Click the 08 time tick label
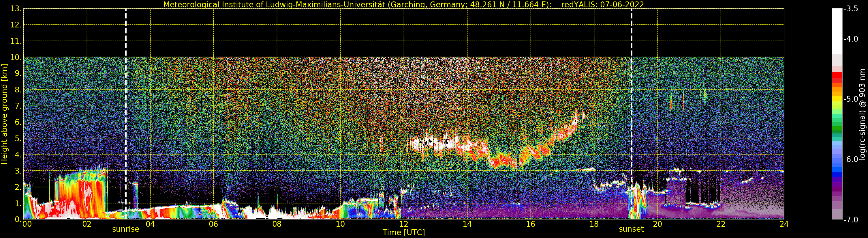 point(277,224)
